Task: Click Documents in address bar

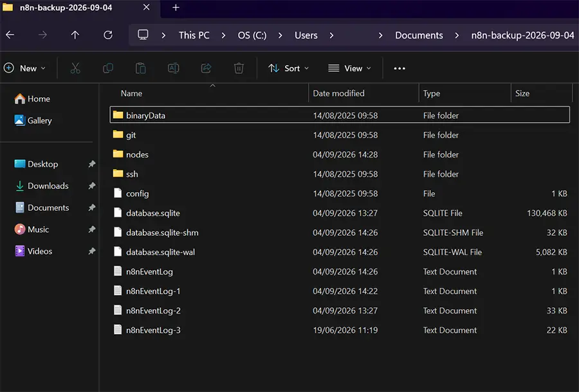Action: (419, 35)
